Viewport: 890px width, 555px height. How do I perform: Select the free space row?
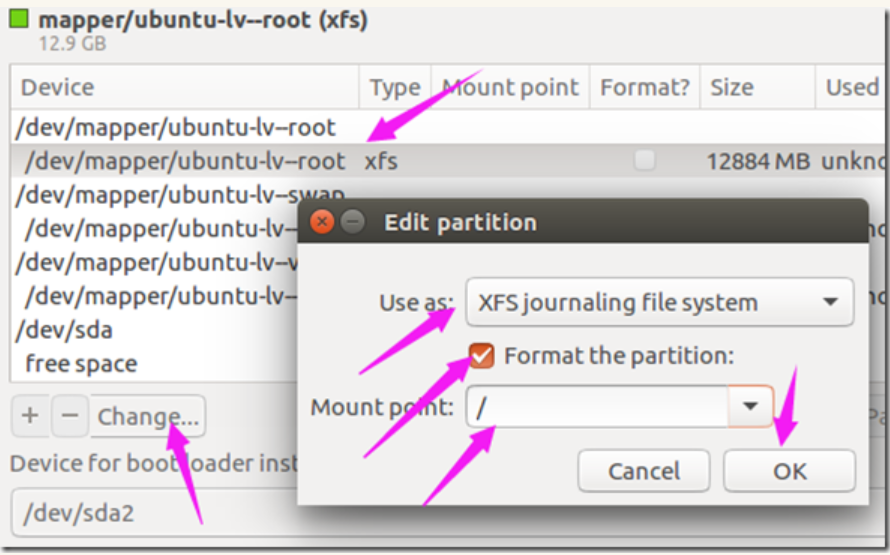(153, 364)
